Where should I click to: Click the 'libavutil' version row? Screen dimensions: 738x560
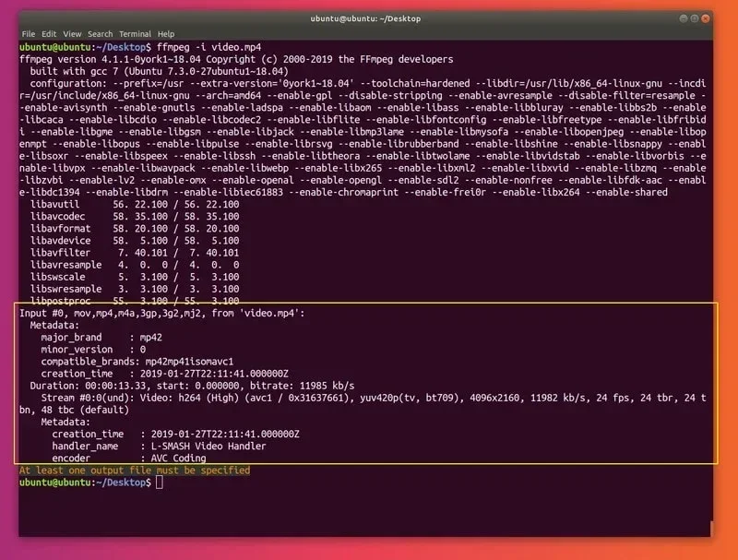(x=135, y=204)
